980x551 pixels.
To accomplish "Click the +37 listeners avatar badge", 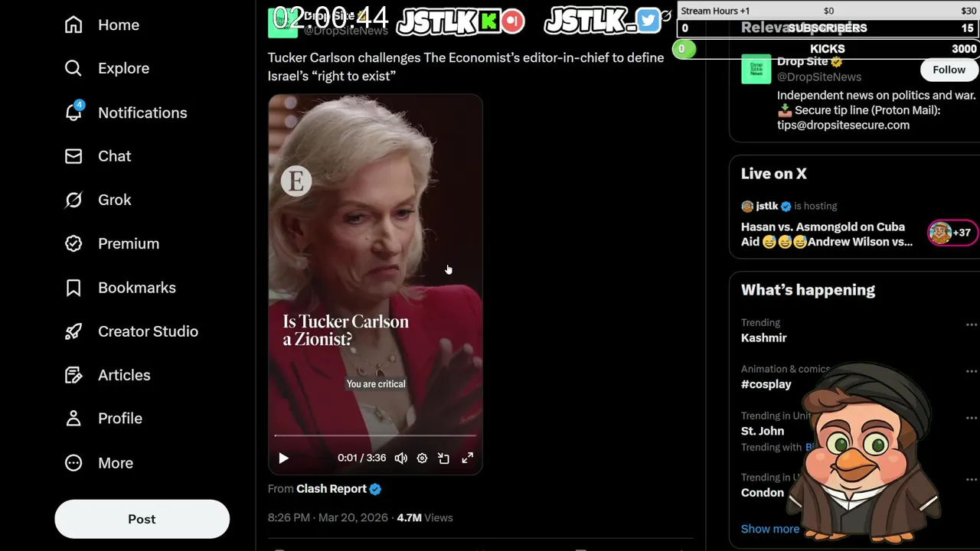I will coord(952,233).
